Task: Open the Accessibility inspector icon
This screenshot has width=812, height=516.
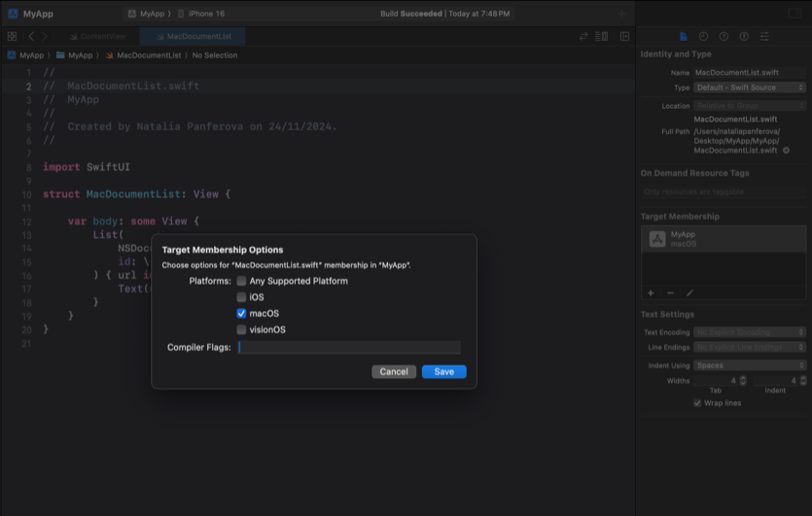Action: [744, 36]
